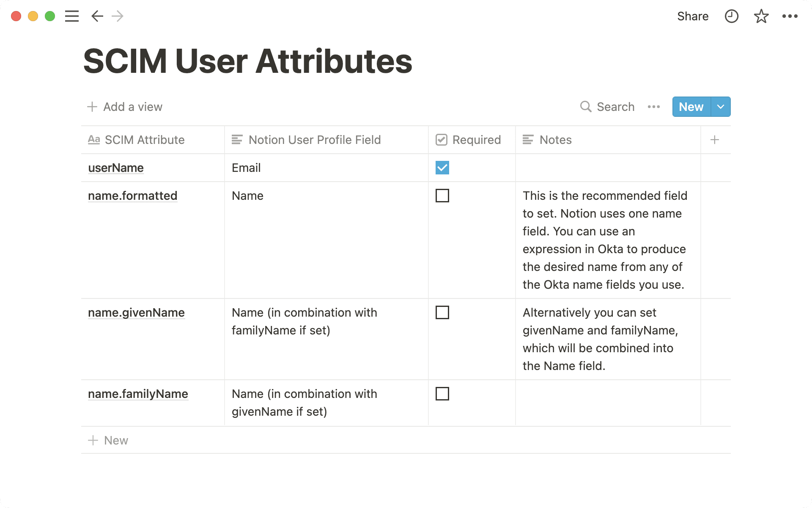Open page history clock icon

pyautogui.click(x=731, y=16)
